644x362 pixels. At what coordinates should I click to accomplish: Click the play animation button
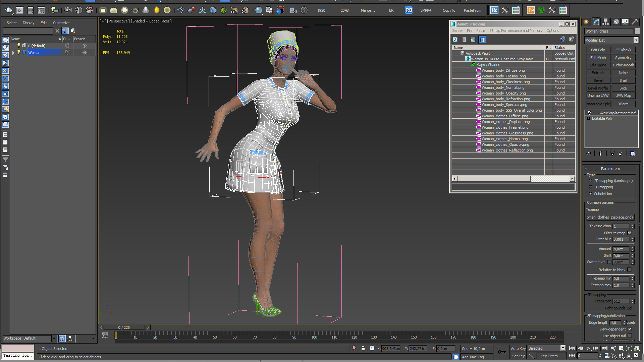588,349
